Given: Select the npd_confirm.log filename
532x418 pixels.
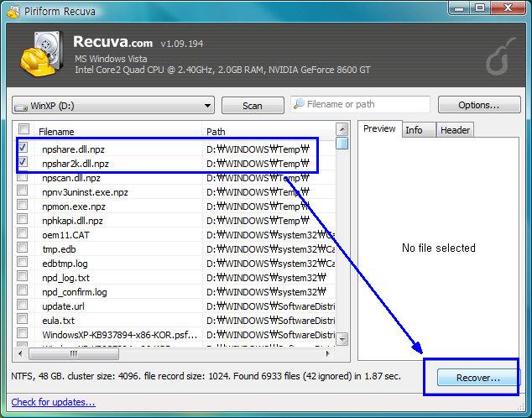Looking at the screenshot, I should click(75, 292).
